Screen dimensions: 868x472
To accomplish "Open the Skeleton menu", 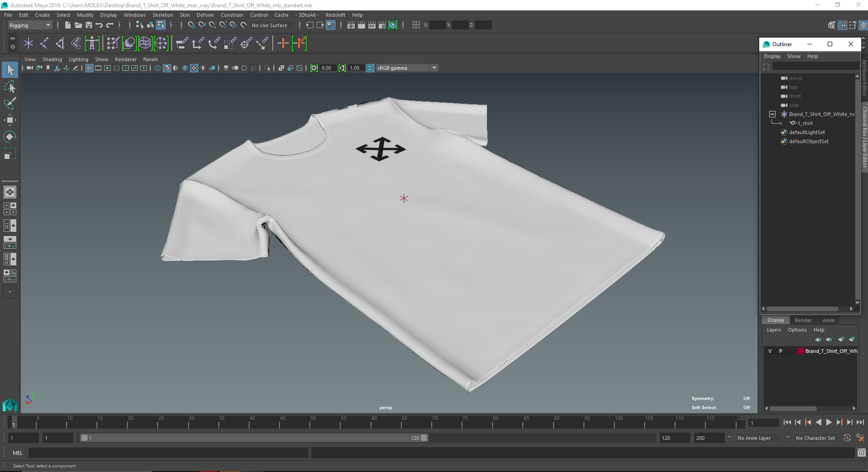I will [163, 15].
